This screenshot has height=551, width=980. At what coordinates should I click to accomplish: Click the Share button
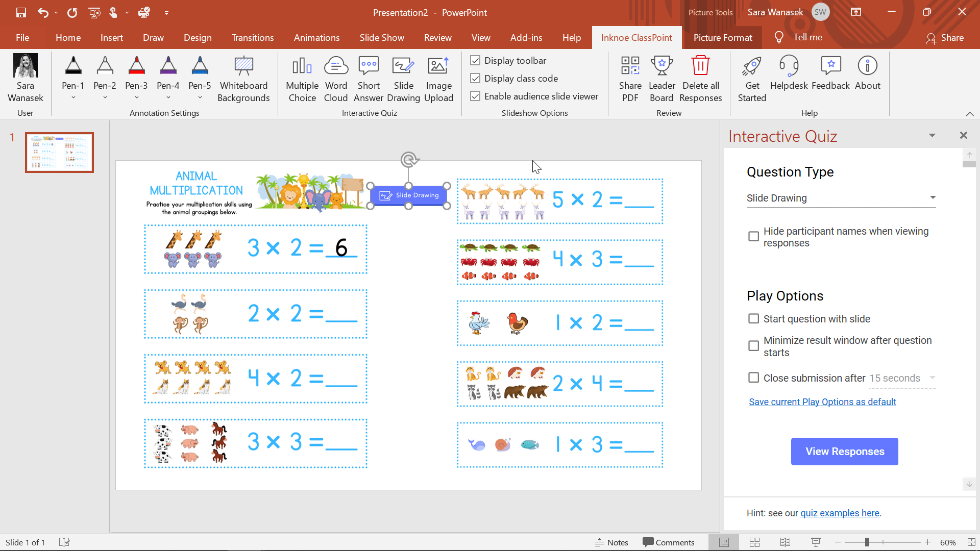point(945,38)
